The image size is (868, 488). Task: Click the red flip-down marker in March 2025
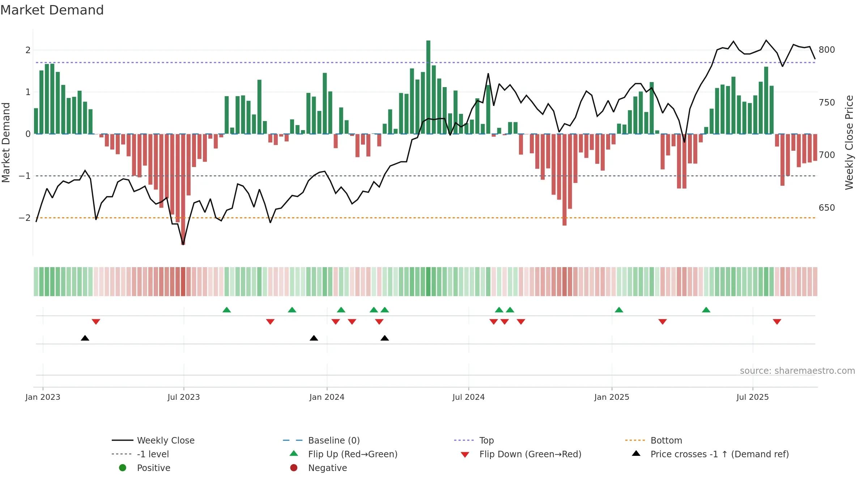[663, 322]
